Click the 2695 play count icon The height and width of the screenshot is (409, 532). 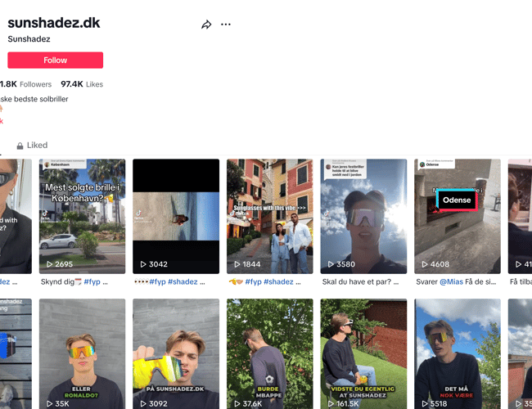click(50, 264)
